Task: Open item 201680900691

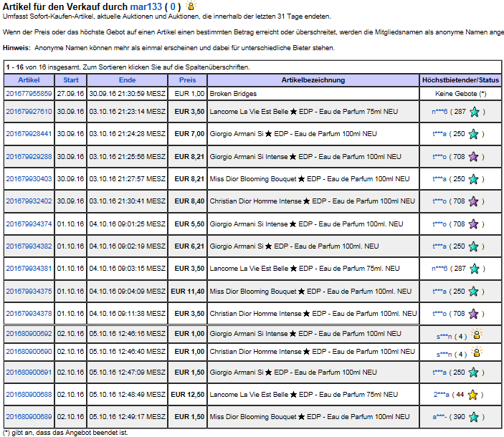Action: (x=29, y=372)
